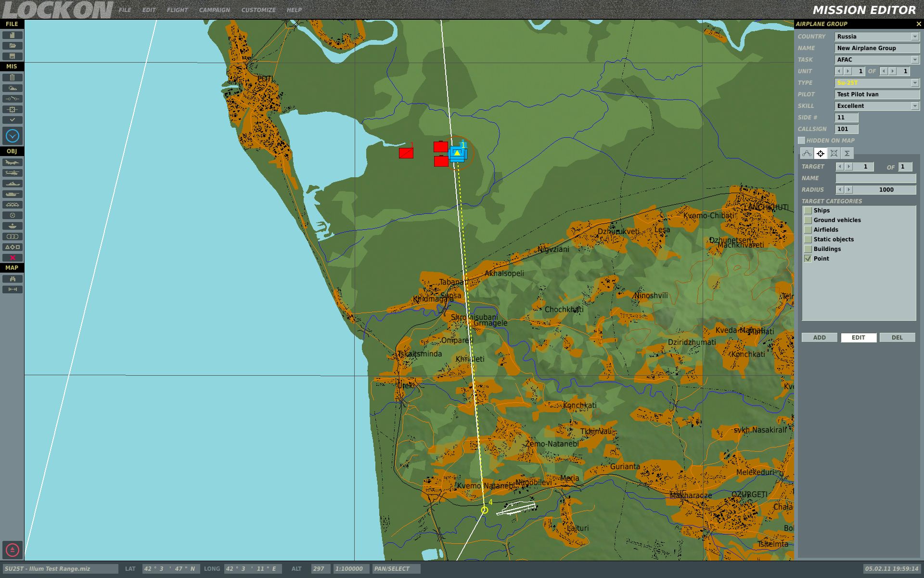Open the Task dropdown showing AFAC
This screenshot has height=578, width=924.
[x=915, y=60]
